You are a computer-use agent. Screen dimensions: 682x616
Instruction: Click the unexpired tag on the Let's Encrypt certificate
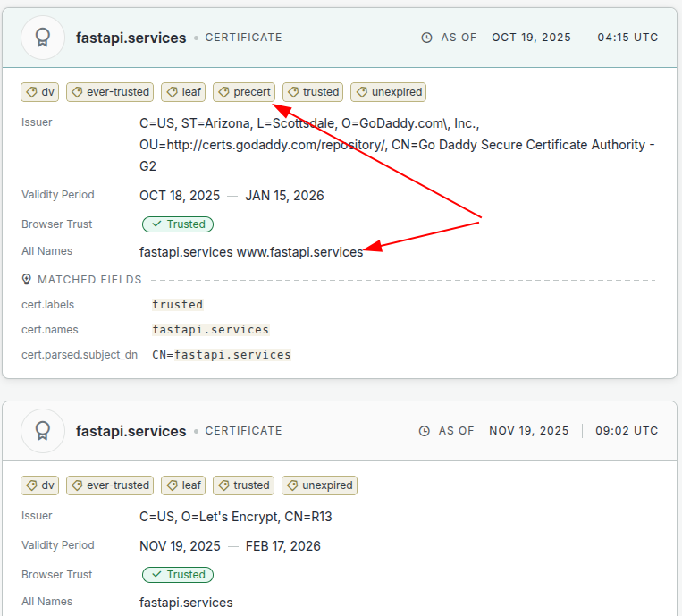pyautogui.click(x=319, y=485)
